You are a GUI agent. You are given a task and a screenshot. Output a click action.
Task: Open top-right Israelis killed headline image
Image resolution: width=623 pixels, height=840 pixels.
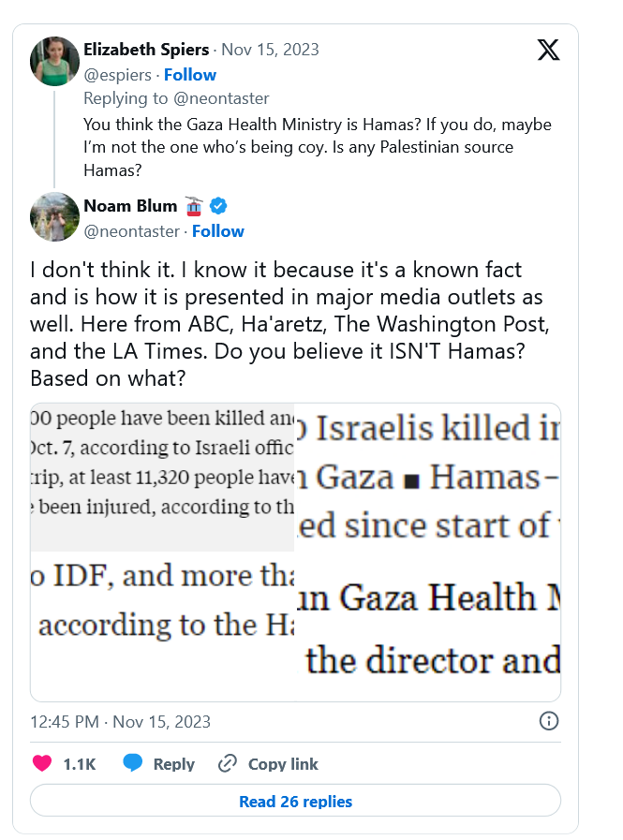(x=428, y=477)
